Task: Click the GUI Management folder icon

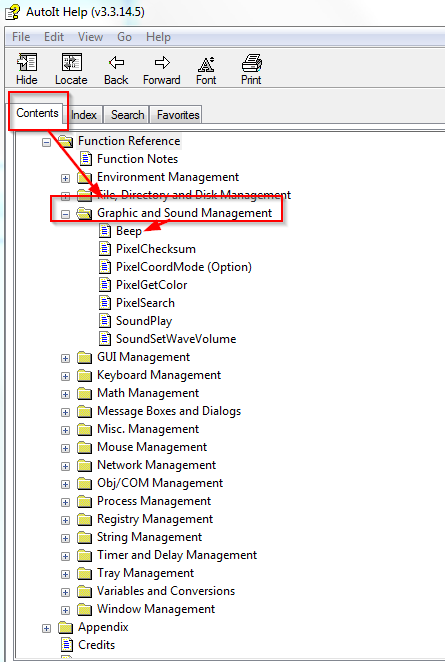Action: (x=84, y=358)
